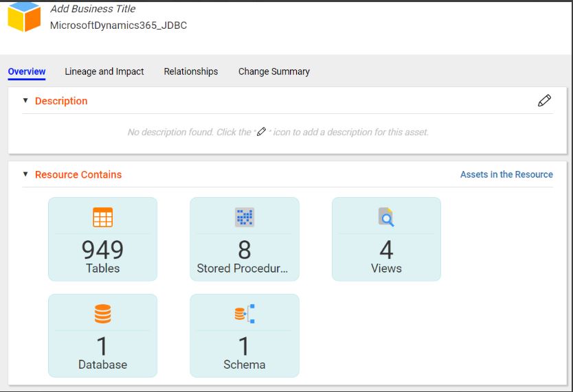
Task: Click the Views magnifier icon
Action: 386,217
